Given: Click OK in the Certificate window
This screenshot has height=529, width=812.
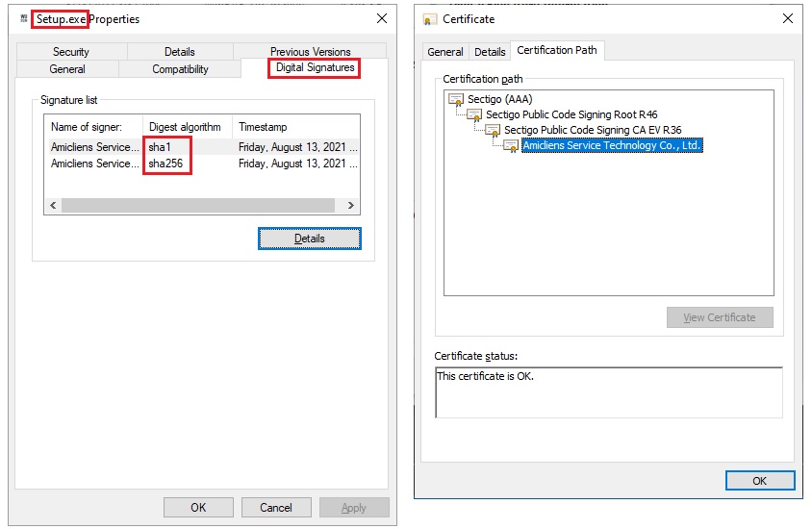Looking at the screenshot, I should click(759, 481).
